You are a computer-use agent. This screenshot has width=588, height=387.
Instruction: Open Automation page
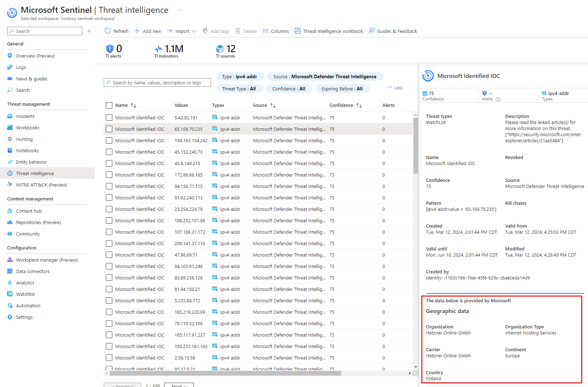point(28,306)
